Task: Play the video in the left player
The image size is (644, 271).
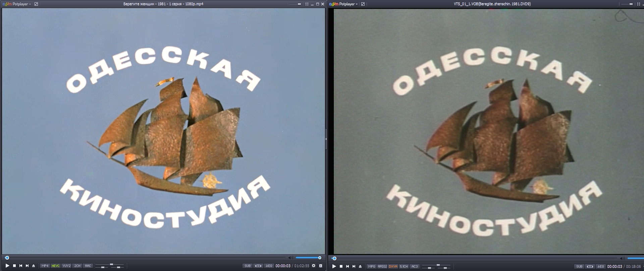Action: pos(7,266)
